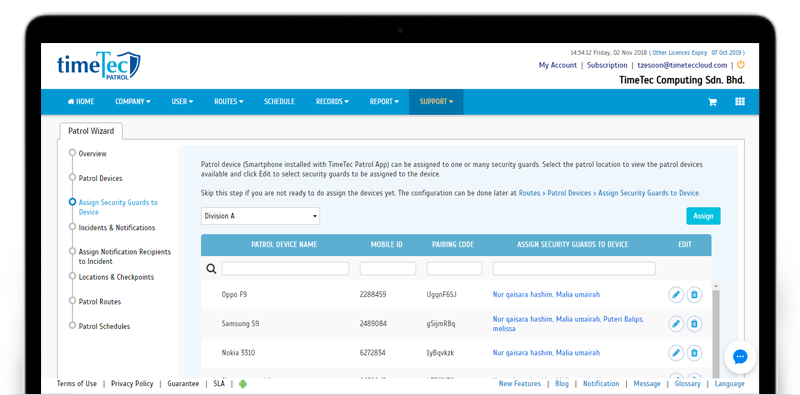This screenshot has width=800, height=395.
Task: Switch to the Patrol Wizard tab
Action: (x=91, y=131)
